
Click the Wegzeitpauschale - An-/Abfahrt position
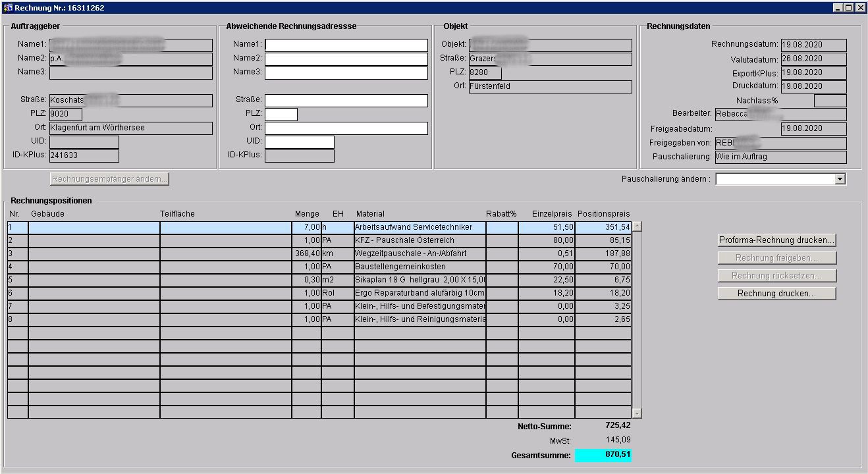420,254
